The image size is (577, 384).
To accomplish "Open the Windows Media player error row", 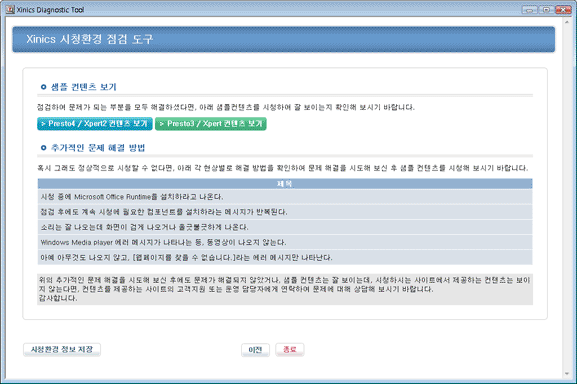I will pyautogui.click(x=285, y=242).
